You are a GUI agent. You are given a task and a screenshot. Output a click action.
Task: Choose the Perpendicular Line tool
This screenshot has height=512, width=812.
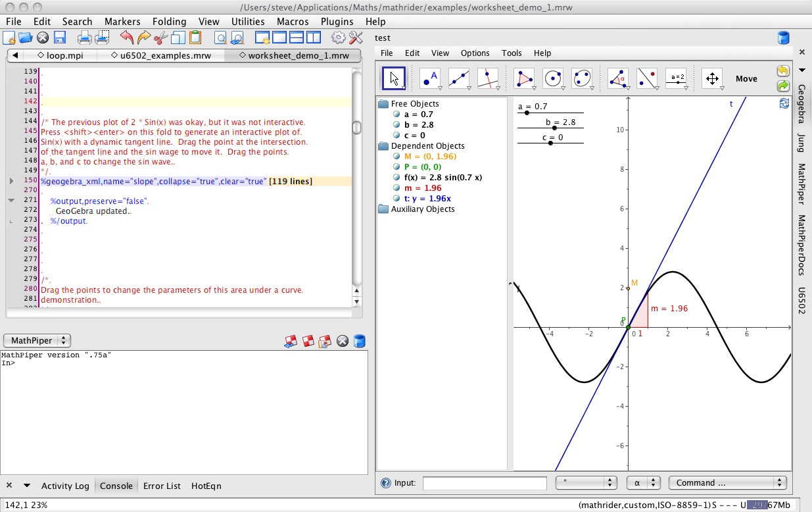(487, 78)
